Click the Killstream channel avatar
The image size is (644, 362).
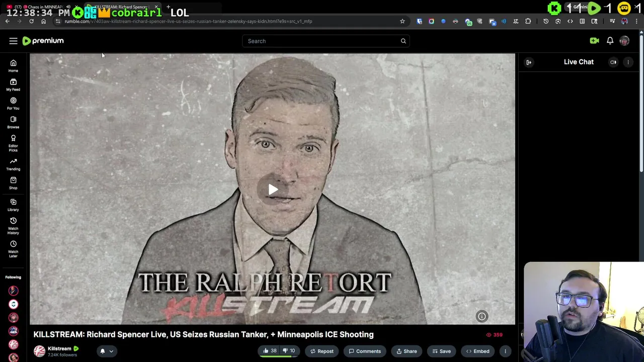pyautogui.click(x=39, y=351)
